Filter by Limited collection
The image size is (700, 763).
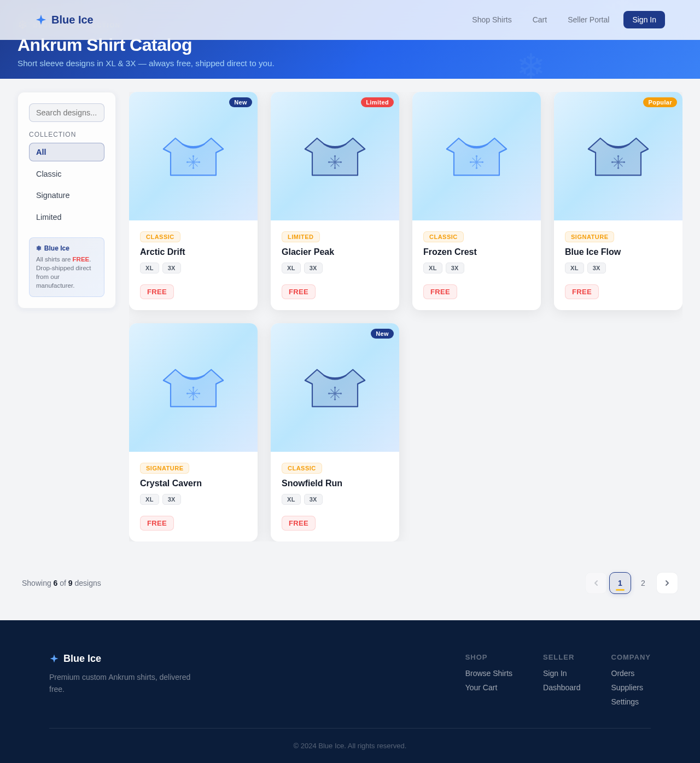[x=67, y=217]
